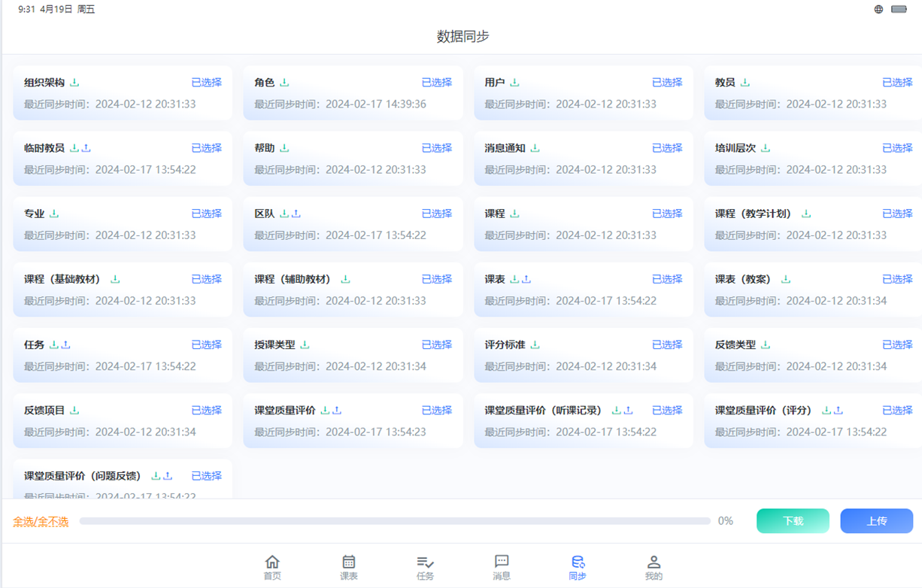Toggle 已选择 on the 消息通知 card
The height and width of the screenshot is (588, 922).
[x=667, y=148]
